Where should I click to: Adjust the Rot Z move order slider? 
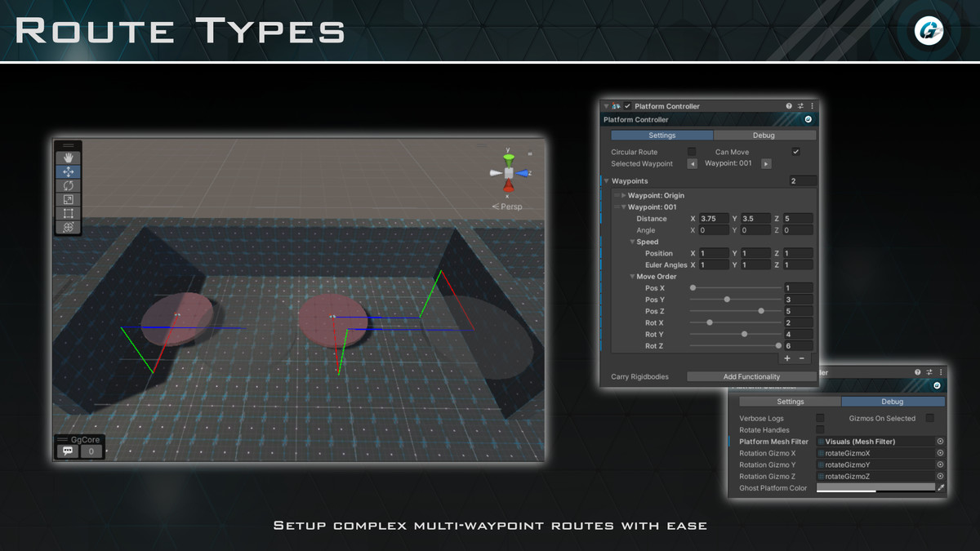coord(735,346)
